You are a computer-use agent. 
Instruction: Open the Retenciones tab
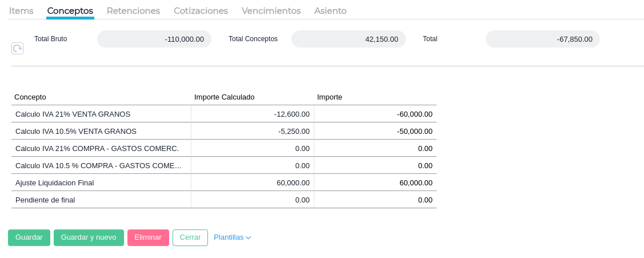point(133,11)
